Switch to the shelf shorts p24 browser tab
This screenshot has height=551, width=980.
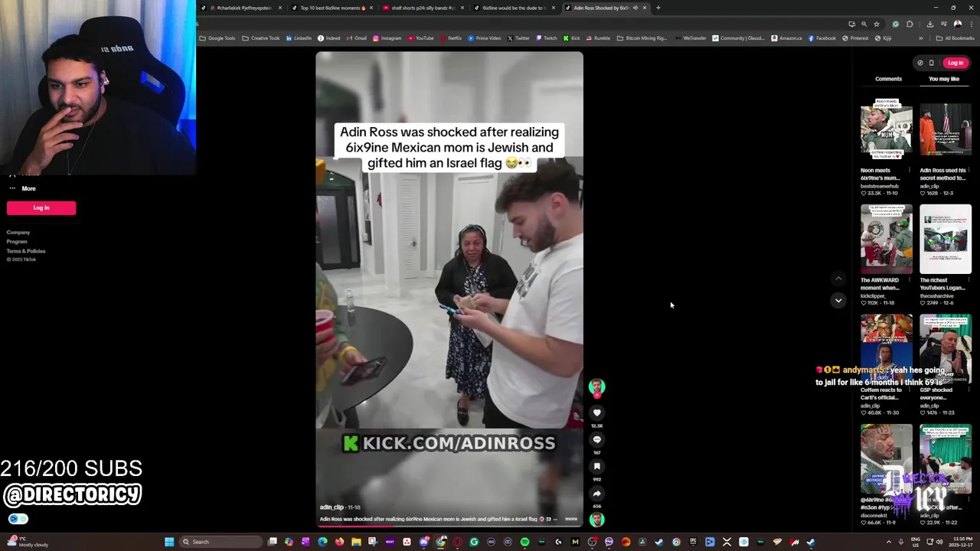(x=423, y=8)
